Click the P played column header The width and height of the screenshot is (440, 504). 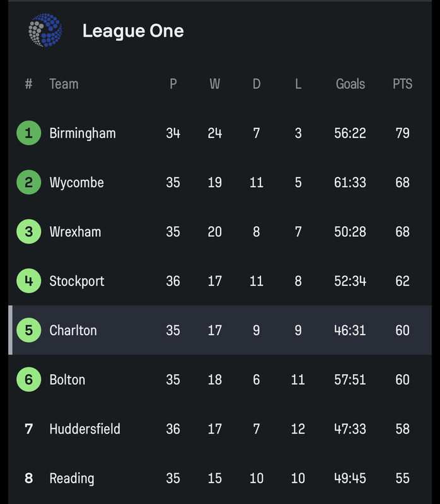tap(173, 84)
